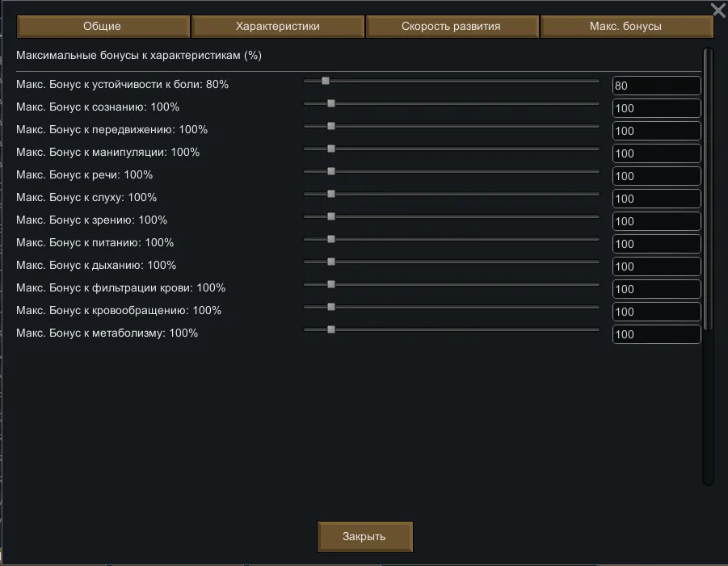Screen dimensions: 728x566
Task: Click the сознанию bonus slider handle
Action: [331, 103]
